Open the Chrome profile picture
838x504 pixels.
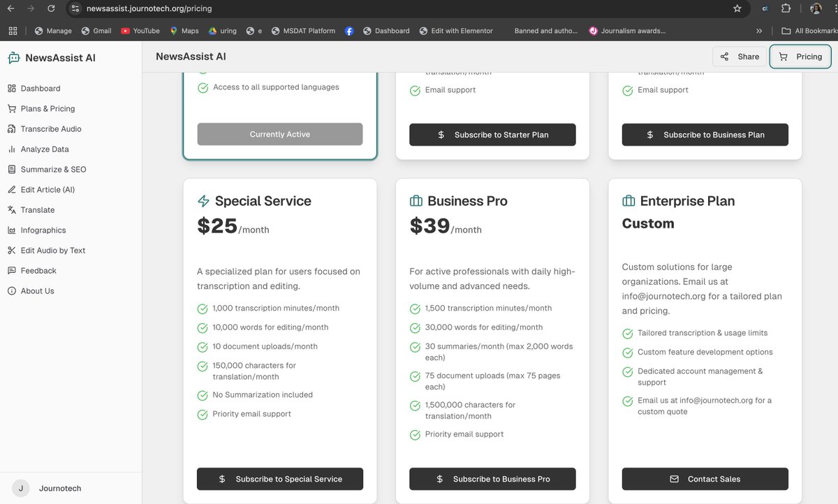click(816, 8)
